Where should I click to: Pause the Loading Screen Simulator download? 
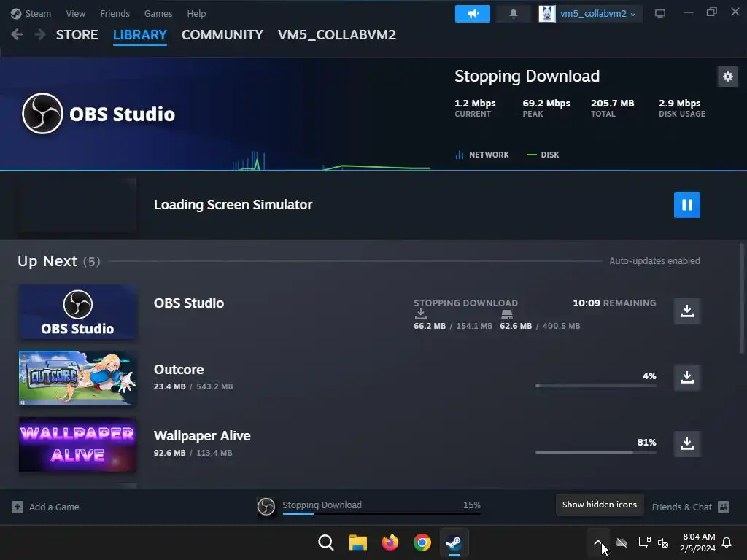[686, 205]
